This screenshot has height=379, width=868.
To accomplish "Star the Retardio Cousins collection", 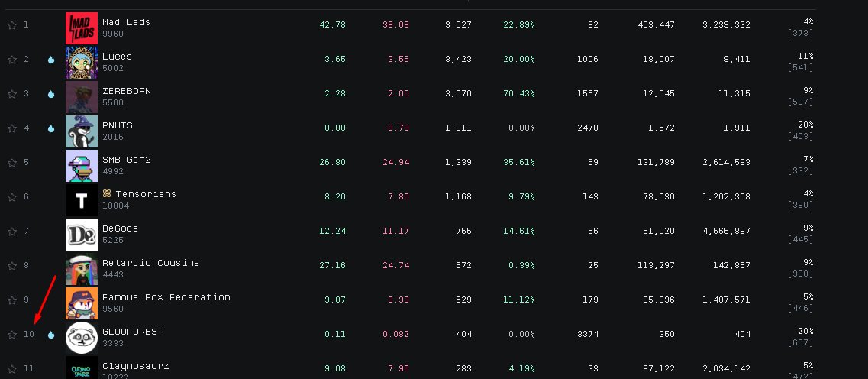I will coord(12,266).
